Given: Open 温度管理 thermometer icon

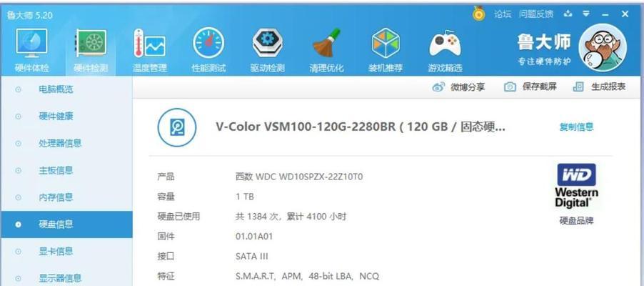Looking at the screenshot, I should pyautogui.click(x=149, y=43).
